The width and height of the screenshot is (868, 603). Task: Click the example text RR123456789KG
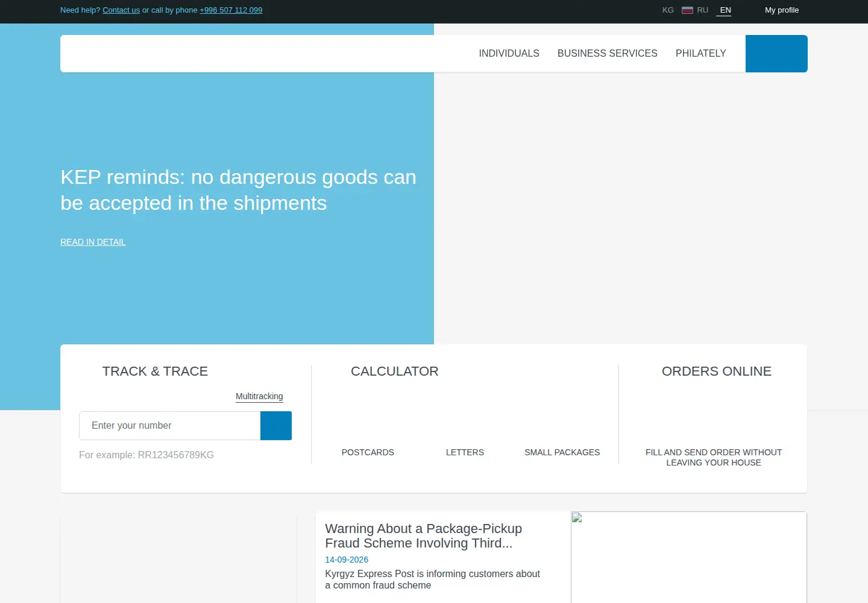[x=176, y=455]
